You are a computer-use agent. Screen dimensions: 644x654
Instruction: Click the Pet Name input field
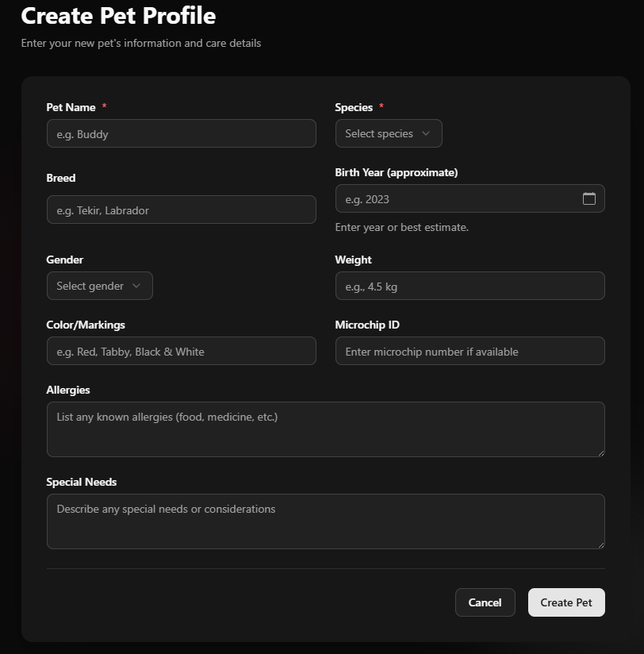tap(181, 133)
